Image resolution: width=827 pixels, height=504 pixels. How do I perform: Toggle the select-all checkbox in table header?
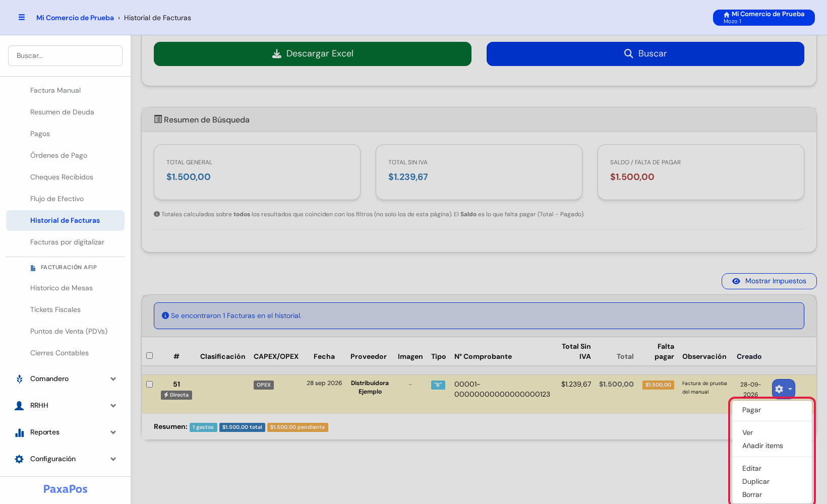[x=149, y=356]
